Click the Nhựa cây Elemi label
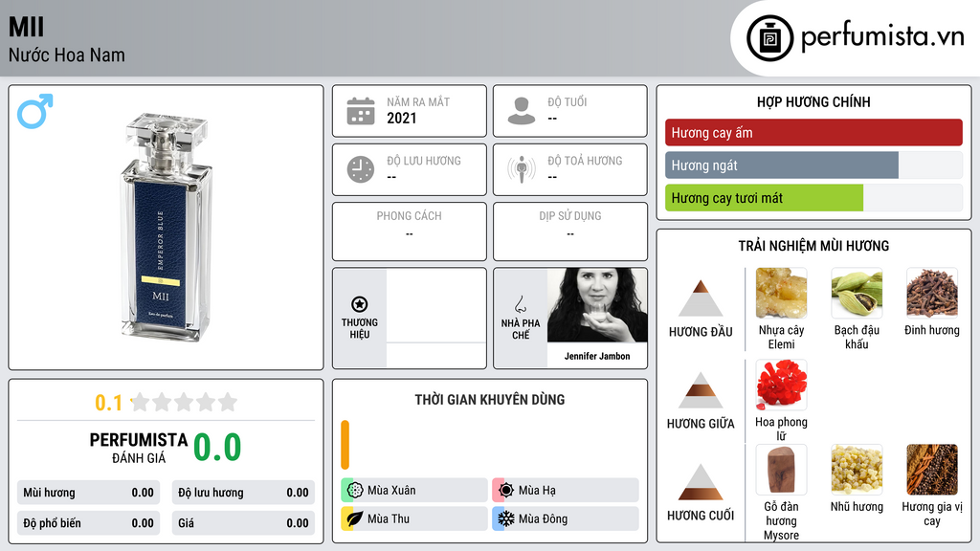The width and height of the screenshot is (980, 551). [781, 337]
